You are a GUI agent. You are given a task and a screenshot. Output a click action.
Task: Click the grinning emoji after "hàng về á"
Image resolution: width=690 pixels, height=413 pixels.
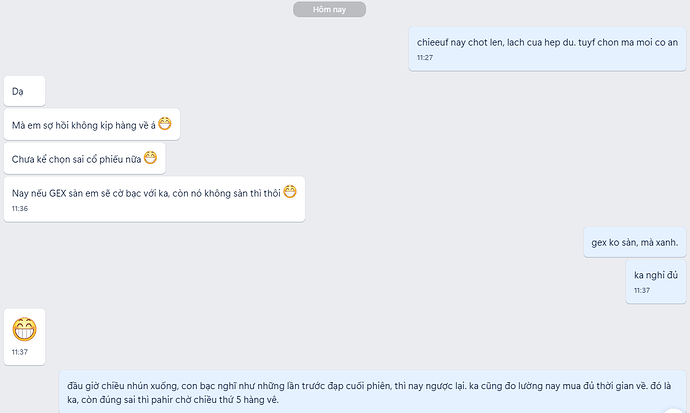165,124
